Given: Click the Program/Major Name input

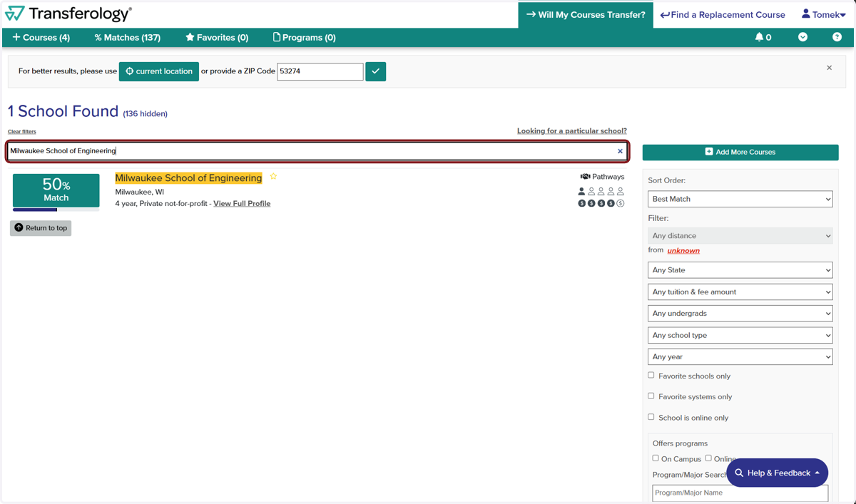Looking at the screenshot, I should pyautogui.click(x=740, y=493).
